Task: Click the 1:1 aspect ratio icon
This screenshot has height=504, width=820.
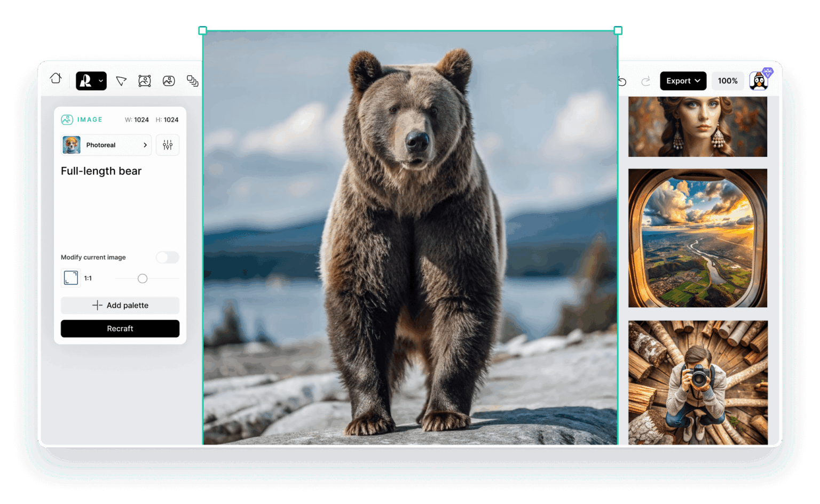Action: click(x=71, y=278)
